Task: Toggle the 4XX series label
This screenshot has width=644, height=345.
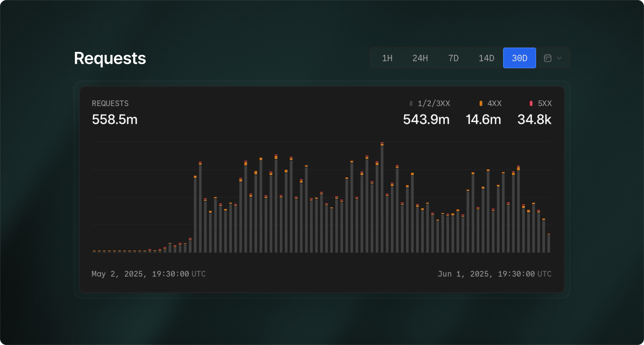Action: [x=494, y=104]
